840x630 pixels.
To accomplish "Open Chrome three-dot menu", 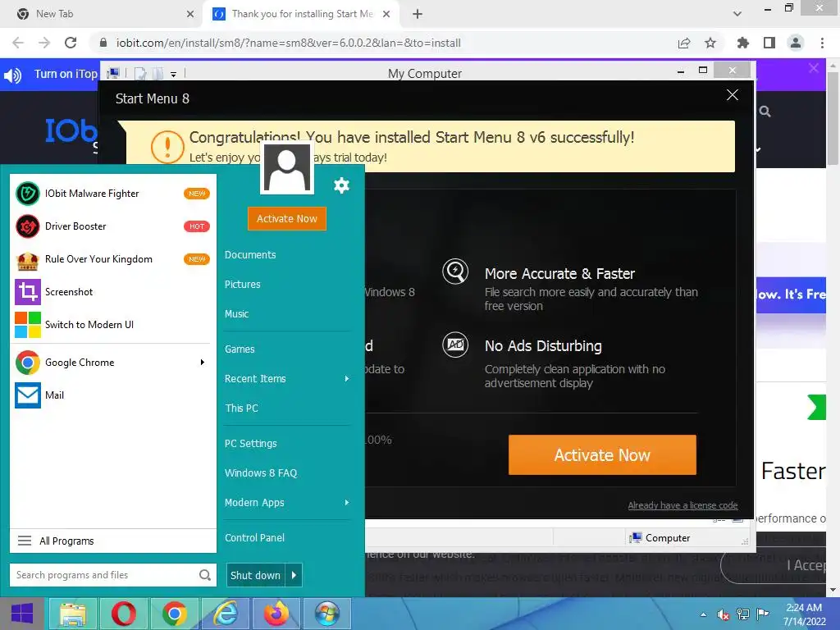I will [822, 43].
